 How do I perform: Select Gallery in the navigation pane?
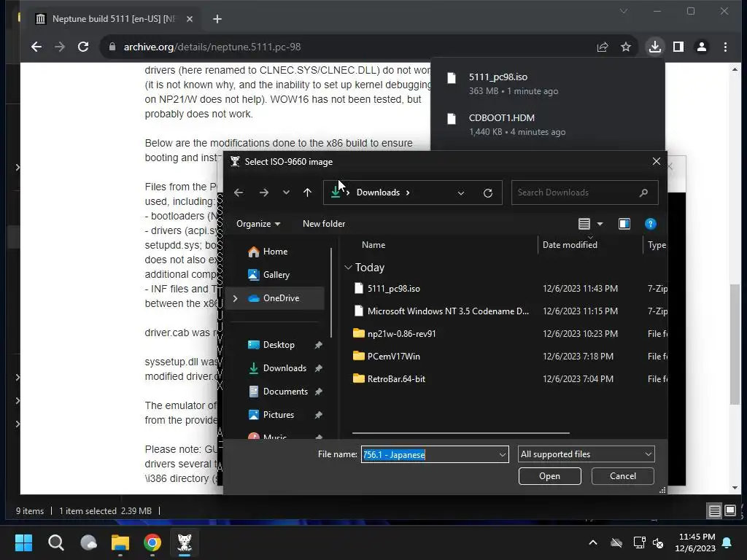click(276, 275)
